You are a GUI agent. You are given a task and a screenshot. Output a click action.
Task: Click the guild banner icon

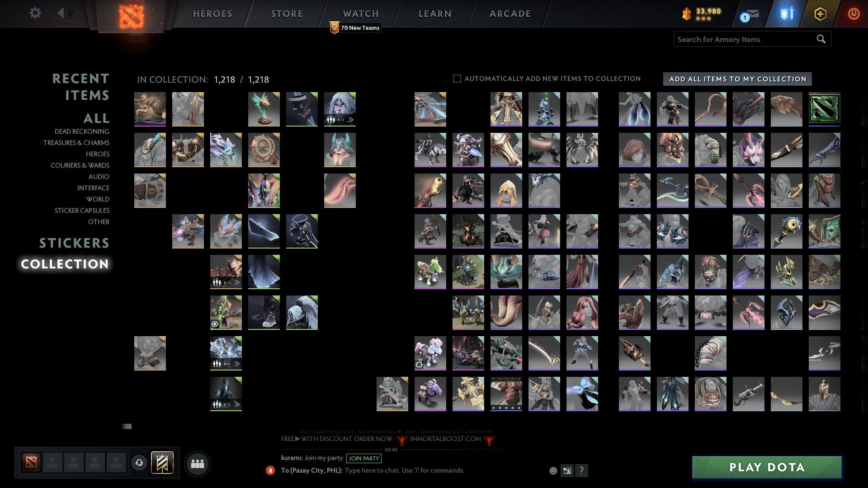[162, 463]
